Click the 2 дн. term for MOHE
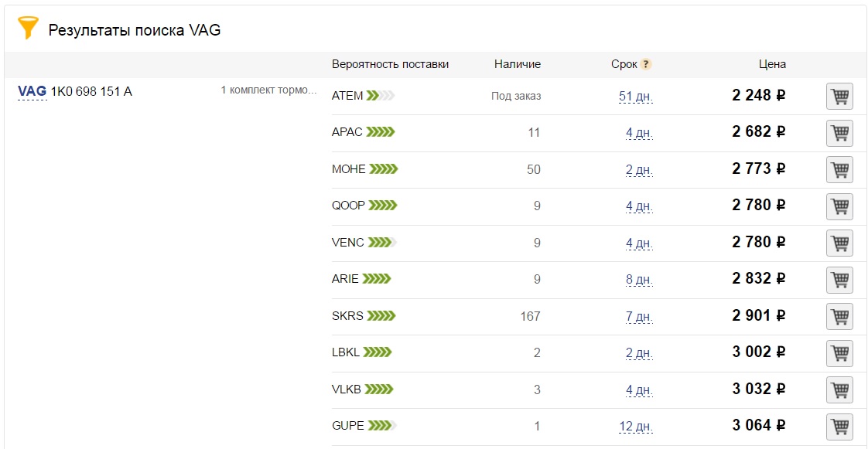 pos(639,170)
